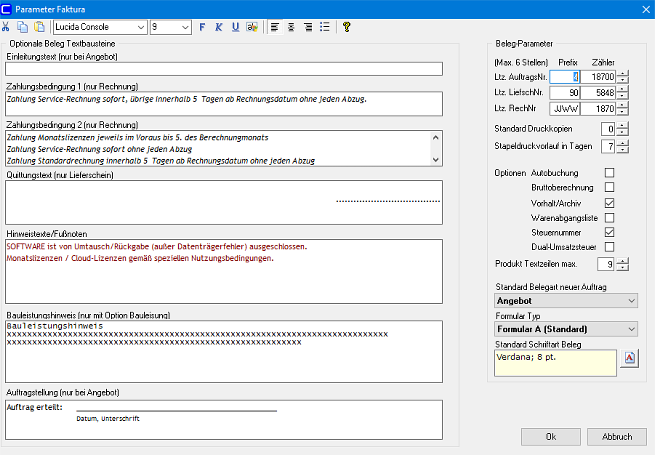Open the help question mark icon

click(x=346, y=27)
